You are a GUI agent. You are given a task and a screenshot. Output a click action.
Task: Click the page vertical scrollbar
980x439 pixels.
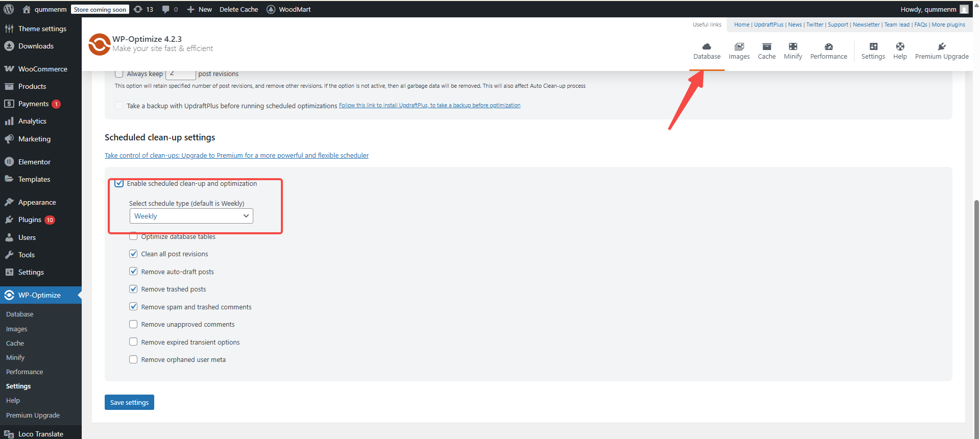(x=976, y=306)
